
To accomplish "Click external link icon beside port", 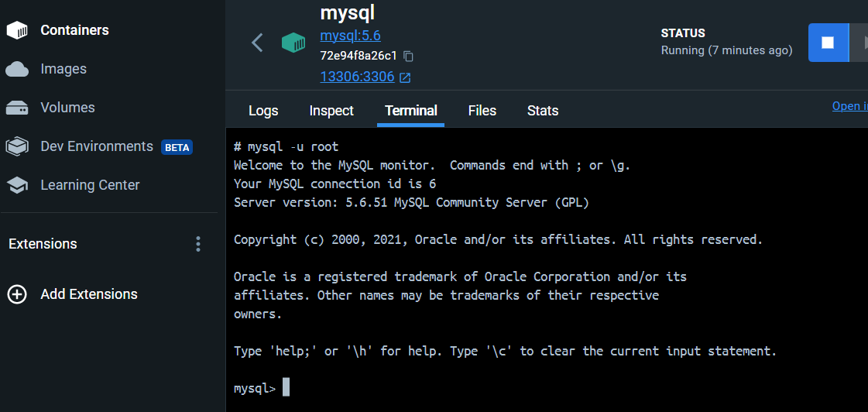I will coord(405,77).
